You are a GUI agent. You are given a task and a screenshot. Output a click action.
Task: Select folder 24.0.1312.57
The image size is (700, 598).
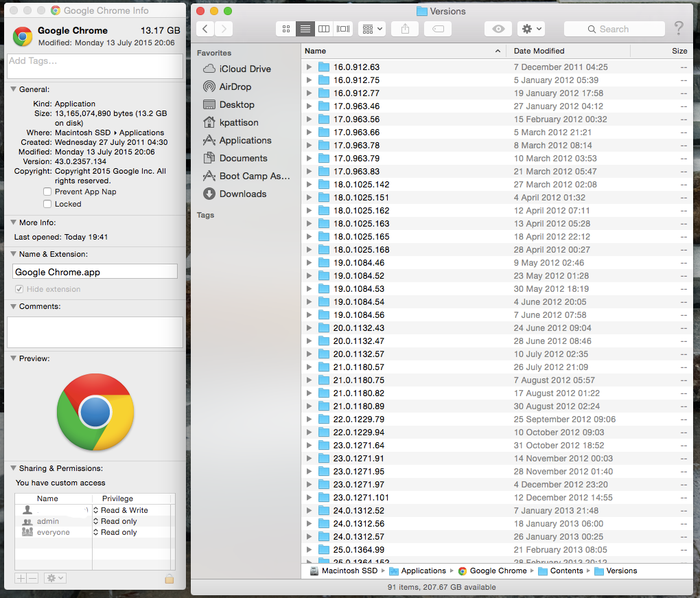click(x=497, y=537)
